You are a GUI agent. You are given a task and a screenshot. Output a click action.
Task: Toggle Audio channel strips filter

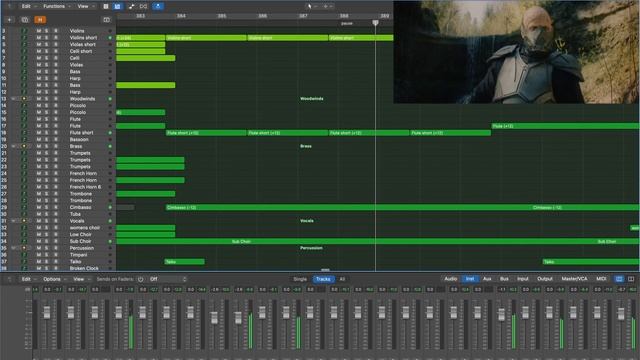click(451, 279)
